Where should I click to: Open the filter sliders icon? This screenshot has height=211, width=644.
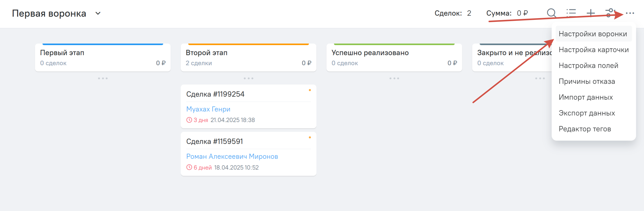[610, 13]
